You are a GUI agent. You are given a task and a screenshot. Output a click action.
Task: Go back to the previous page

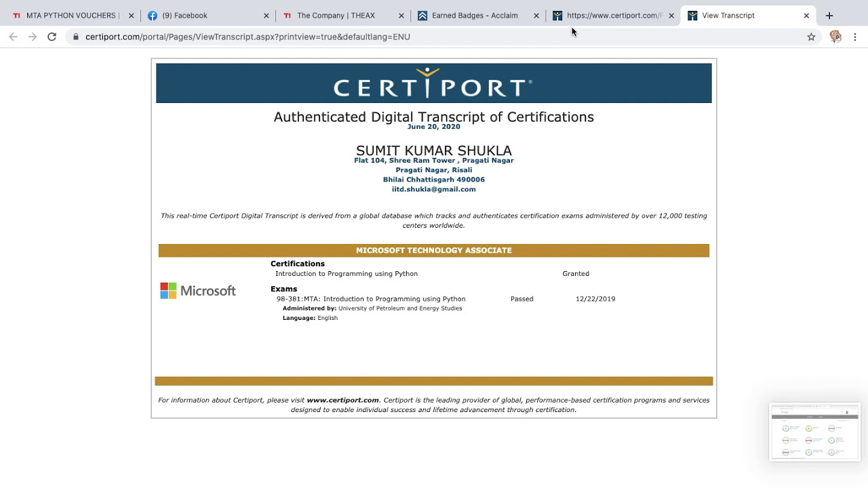14,37
